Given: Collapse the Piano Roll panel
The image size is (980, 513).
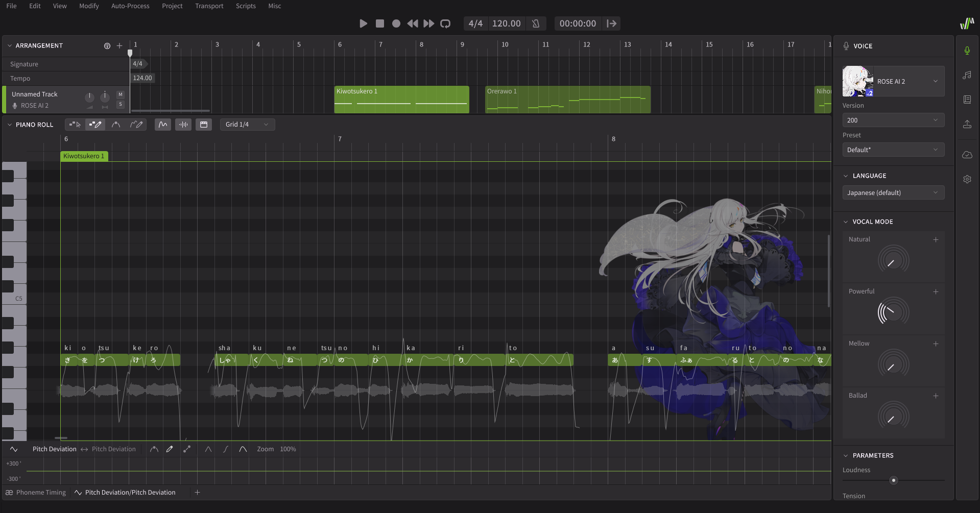Looking at the screenshot, I should (9, 125).
